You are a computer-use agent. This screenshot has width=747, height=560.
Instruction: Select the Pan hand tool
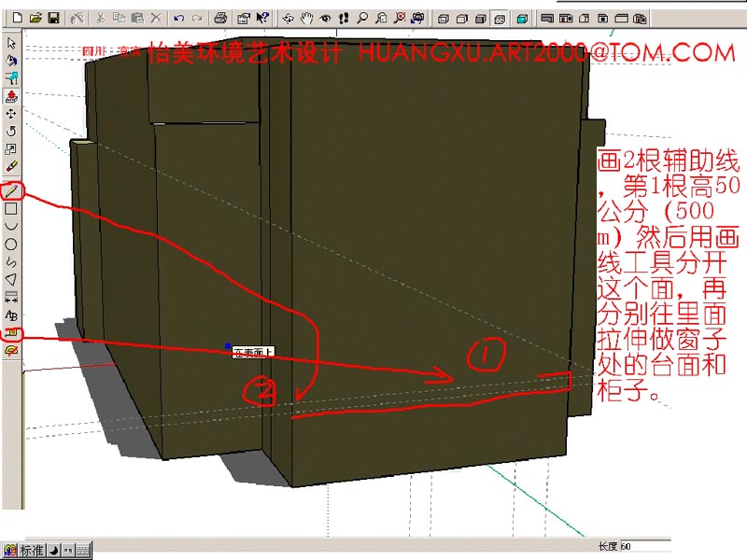tap(306, 18)
